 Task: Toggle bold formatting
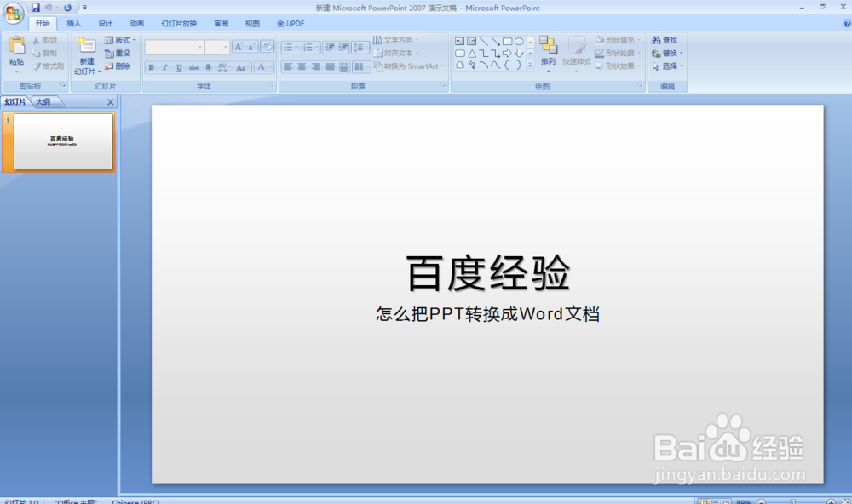pyautogui.click(x=152, y=67)
